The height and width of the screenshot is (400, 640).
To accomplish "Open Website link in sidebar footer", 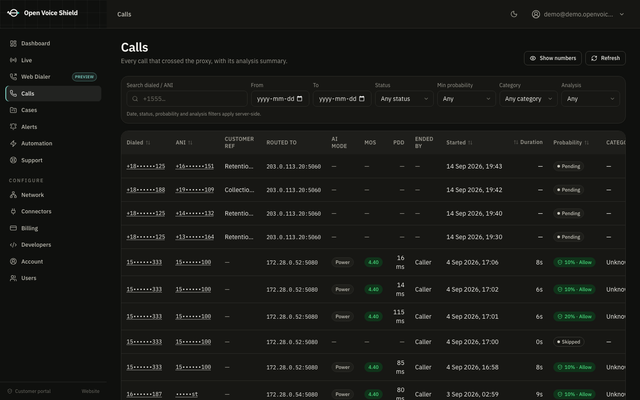I will click(x=91, y=391).
